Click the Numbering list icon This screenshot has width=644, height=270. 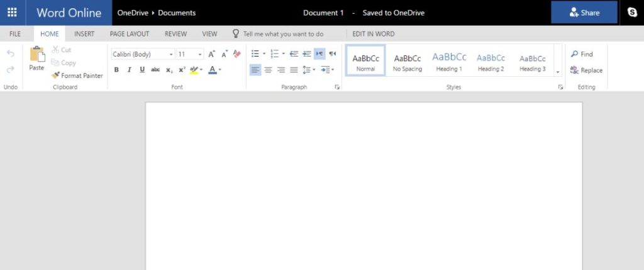click(x=275, y=54)
